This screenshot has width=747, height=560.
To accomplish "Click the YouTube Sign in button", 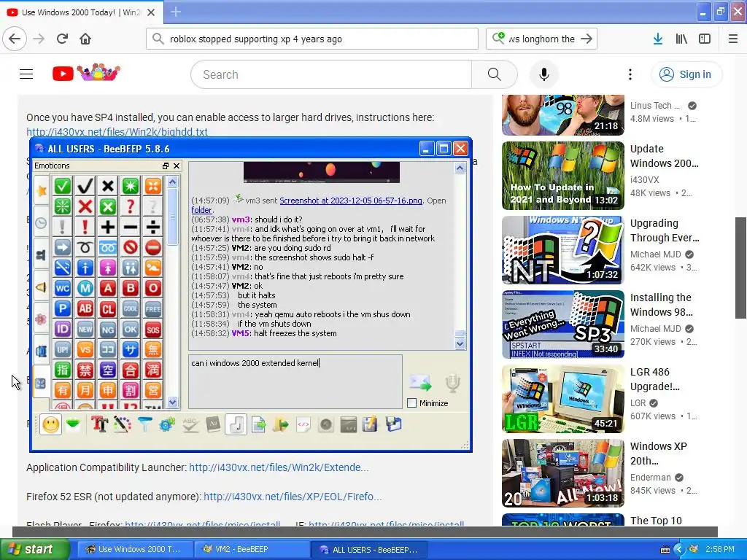I will (x=686, y=74).
